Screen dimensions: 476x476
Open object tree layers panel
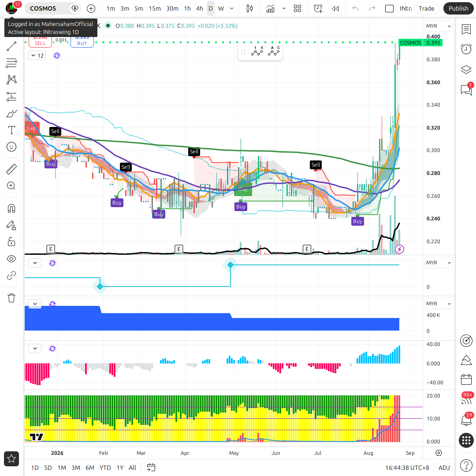[x=466, y=70]
